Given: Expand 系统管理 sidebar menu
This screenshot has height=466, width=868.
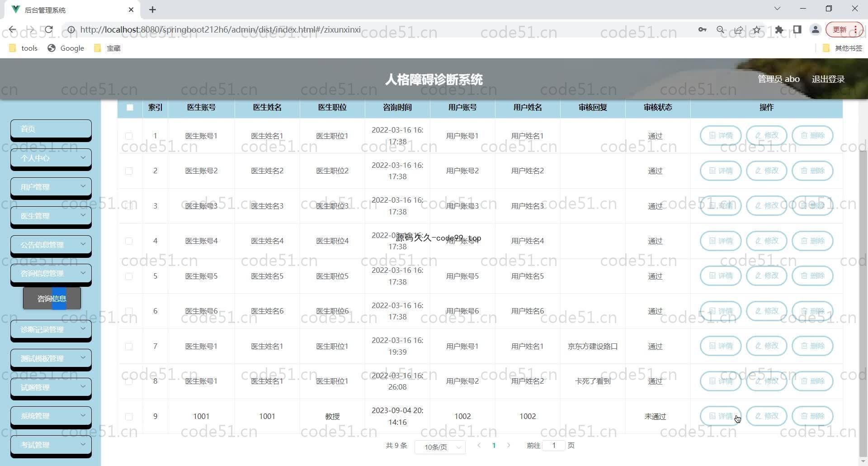Looking at the screenshot, I should (51, 416).
